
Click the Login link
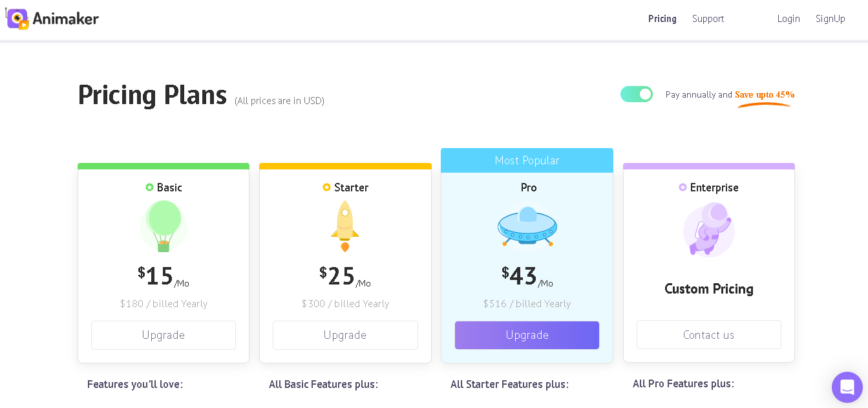[789, 19]
